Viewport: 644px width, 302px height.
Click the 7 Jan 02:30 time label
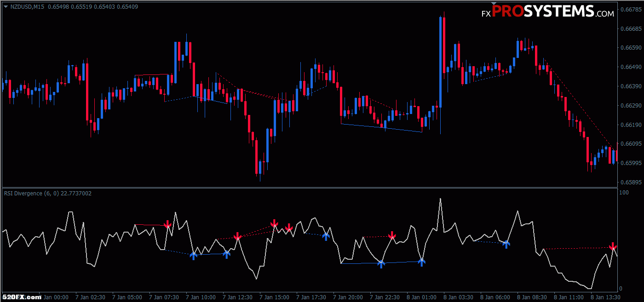(x=90, y=297)
